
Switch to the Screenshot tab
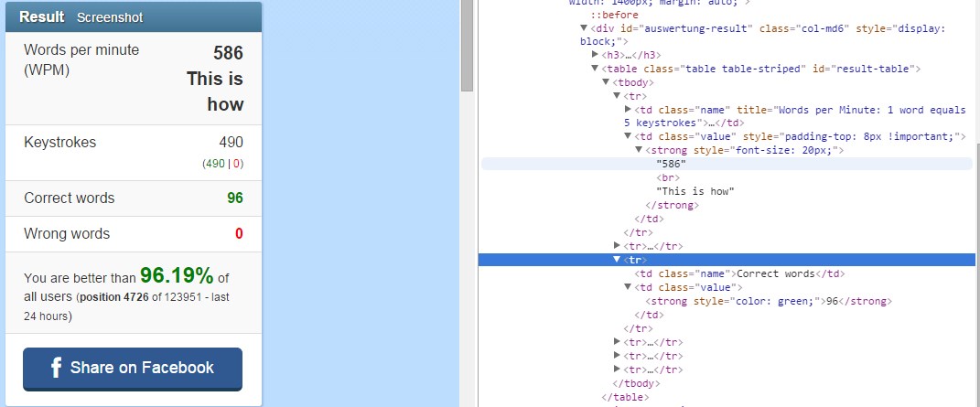tap(110, 17)
